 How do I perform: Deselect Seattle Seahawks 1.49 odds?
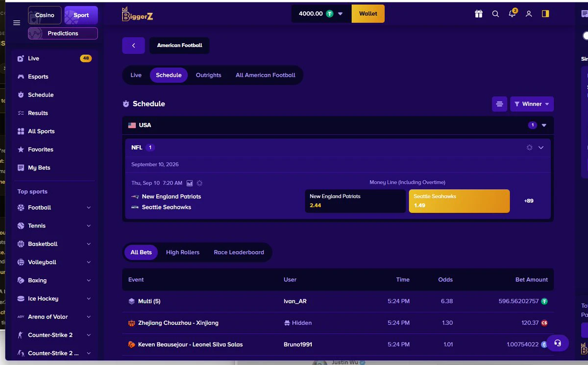(459, 201)
